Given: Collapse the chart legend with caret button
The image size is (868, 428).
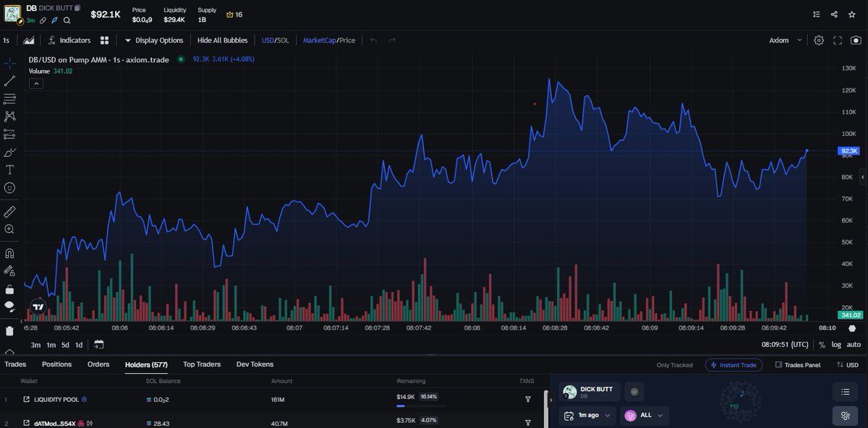Looking at the screenshot, I should pyautogui.click(x=35, y=84).
